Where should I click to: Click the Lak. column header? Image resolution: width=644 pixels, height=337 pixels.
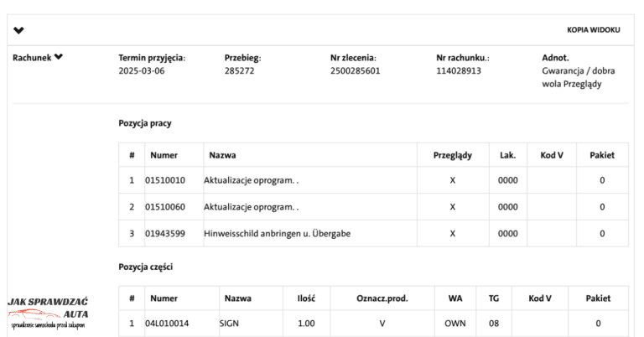(508, 155)
